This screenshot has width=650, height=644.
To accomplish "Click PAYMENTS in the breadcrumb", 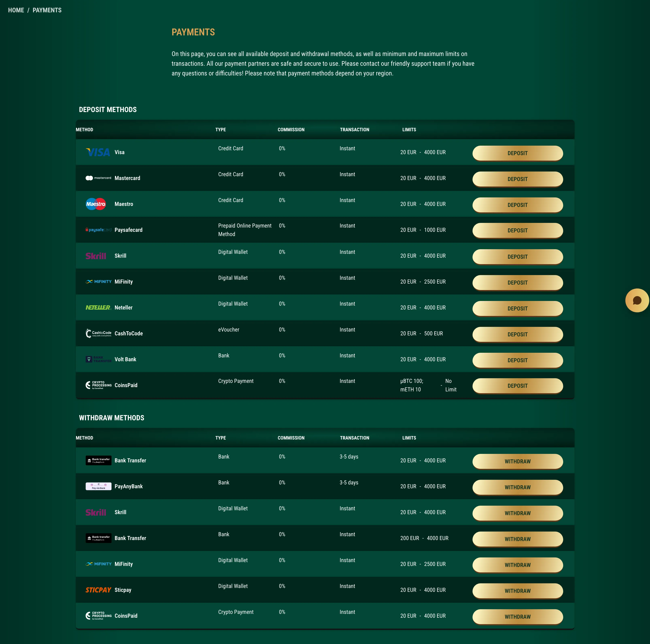I will (x=47, y=10).
